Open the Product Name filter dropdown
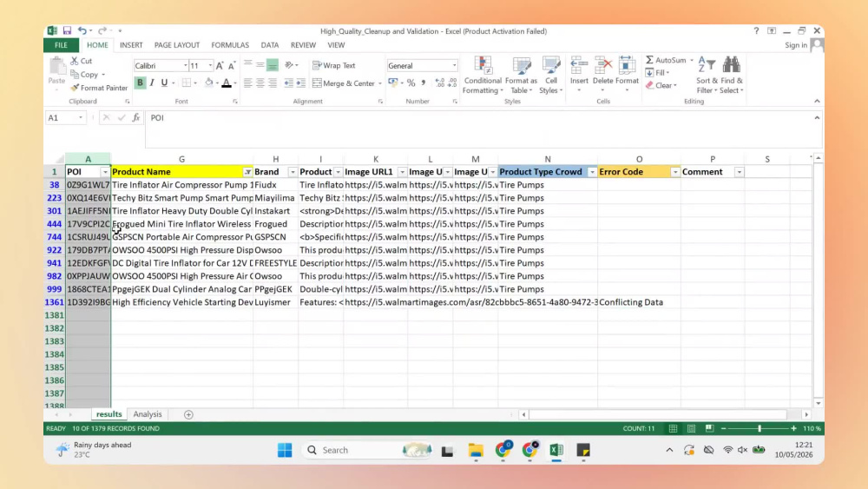This screenshot has height=489, width=868. point(248,172)
